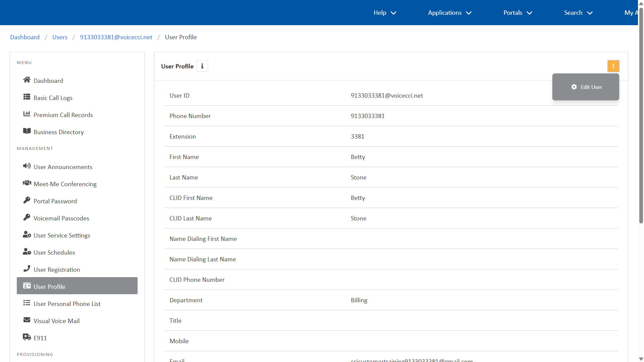644x362 pixels.
Task: Click the Premium Call Records chart icon
Action: click(27, 114)
